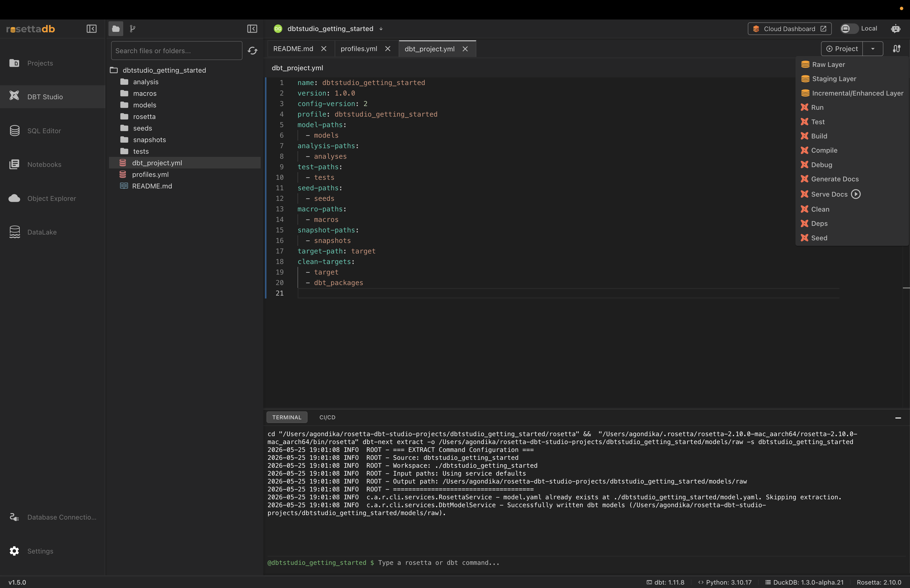This screenshot has height=588, width=910.
Task: Select Test in the dbt menu
Action: point(852,122)
